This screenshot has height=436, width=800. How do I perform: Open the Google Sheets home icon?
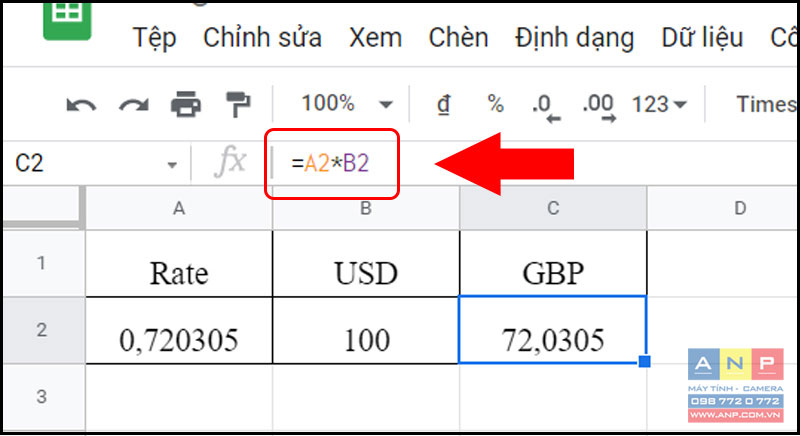pos(67,20)
